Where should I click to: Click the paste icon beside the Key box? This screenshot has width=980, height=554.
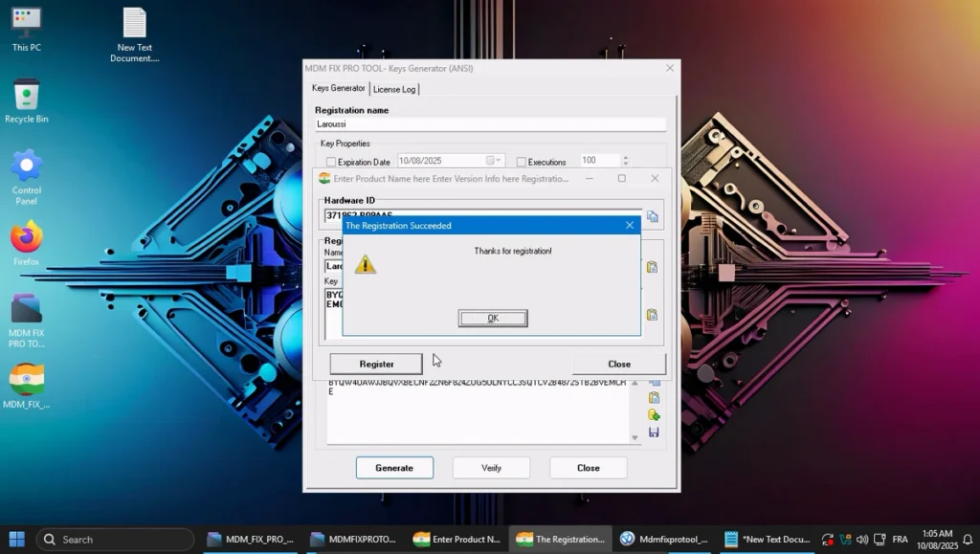(653, 315)
